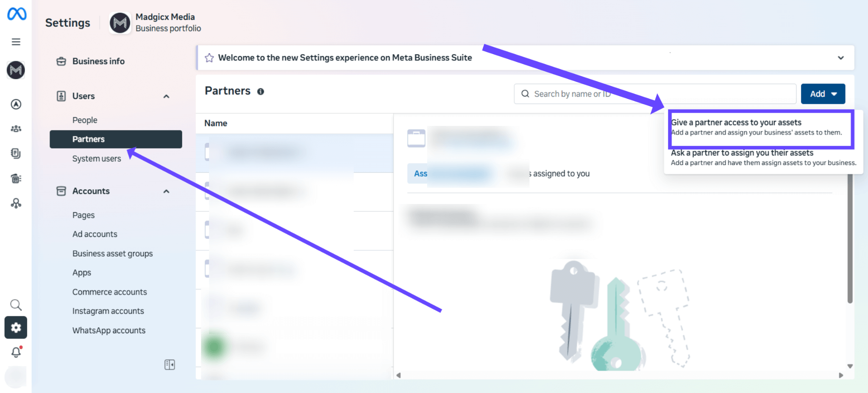Screen dimensions: 868x393
Task: Select the Madgicx avatar in left rail
Action: [x=16, y=70]
